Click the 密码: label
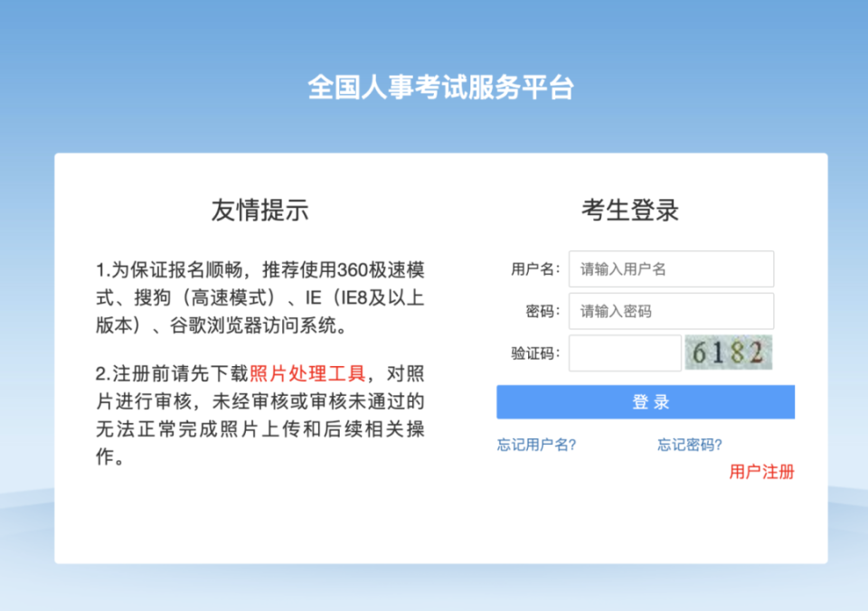The image size is (868, 611). 542,312
